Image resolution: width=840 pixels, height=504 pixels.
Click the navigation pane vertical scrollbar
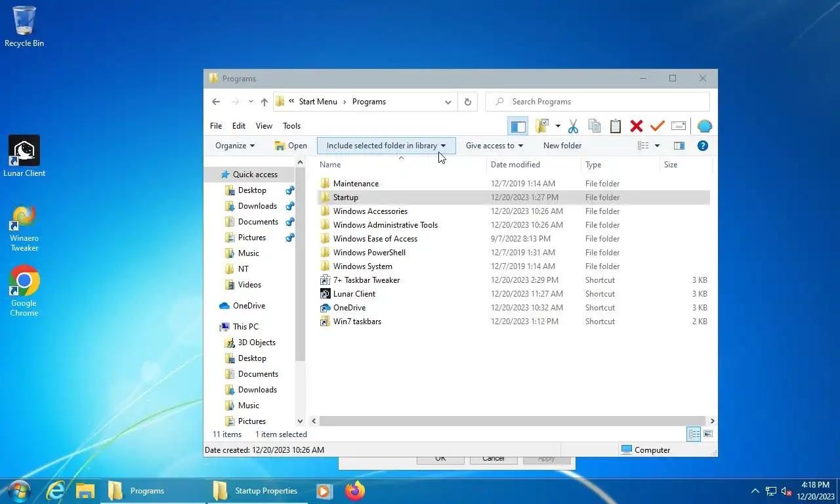click(x=300, y=264)
